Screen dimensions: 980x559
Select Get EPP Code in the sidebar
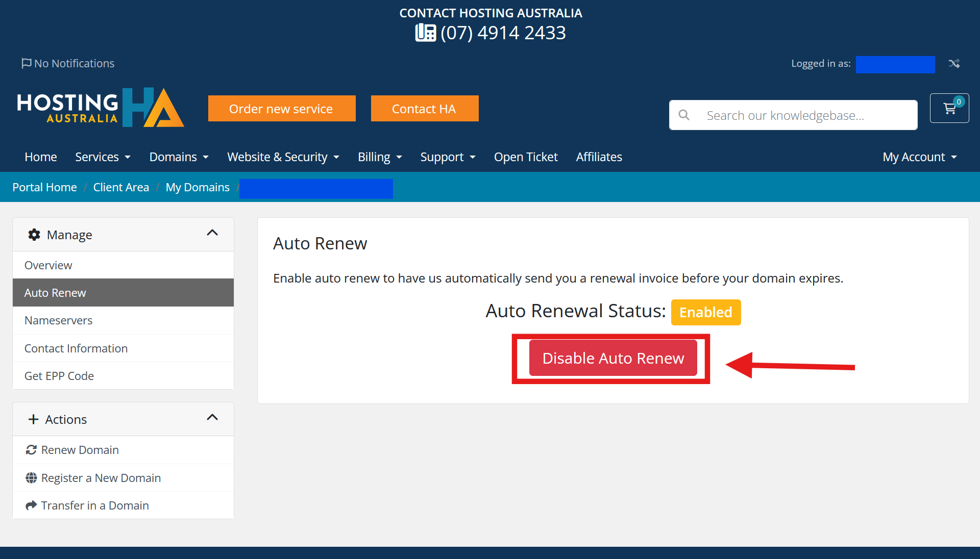coord(123,376)
